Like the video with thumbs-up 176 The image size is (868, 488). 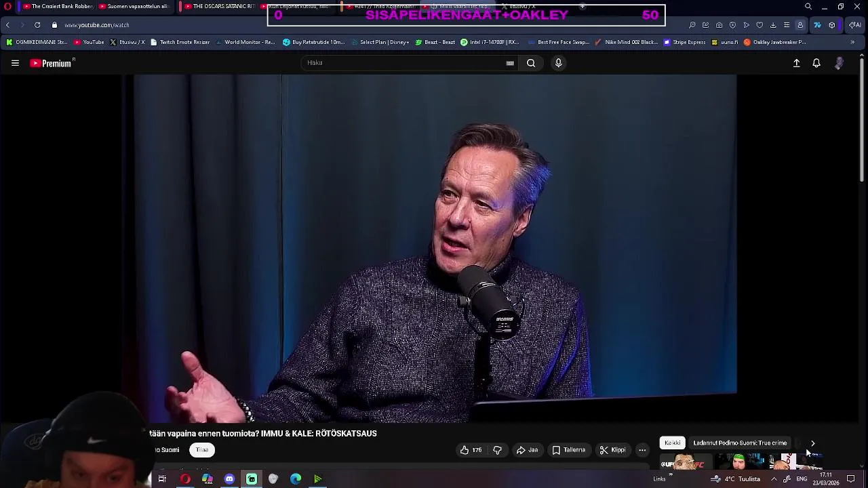pyautogui.click(x=471, y=450)
